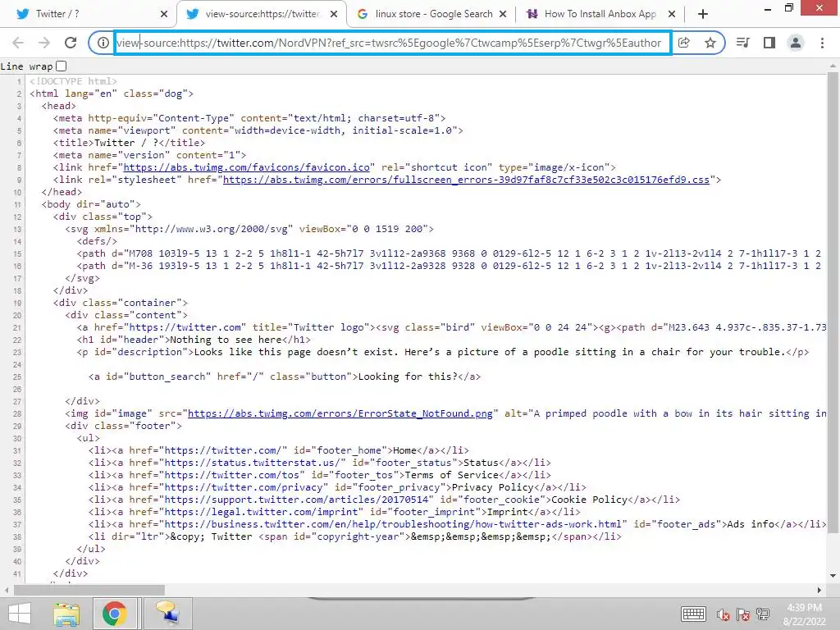Open Chrome three-dot menu
Screen dimensions: 840x630
pyautogui.click(x=822, y=43)
